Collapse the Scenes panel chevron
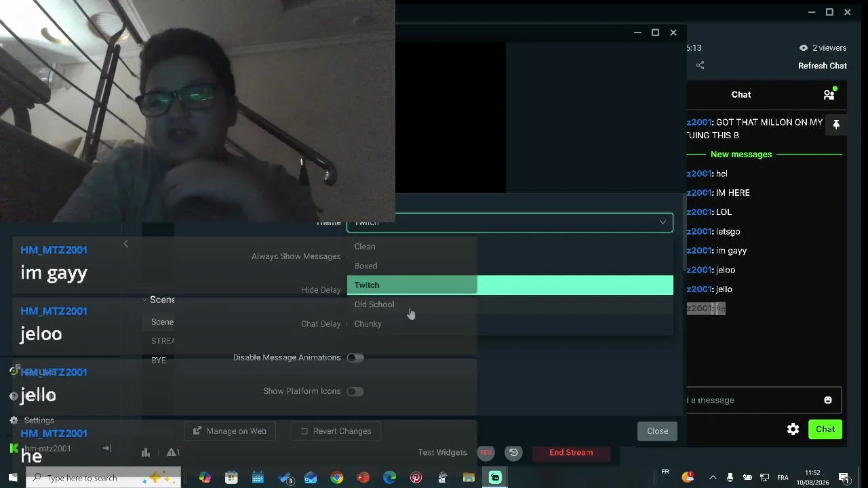Image resolution: width=868 pixels, height=488 pixels. [x=145, y=300]
